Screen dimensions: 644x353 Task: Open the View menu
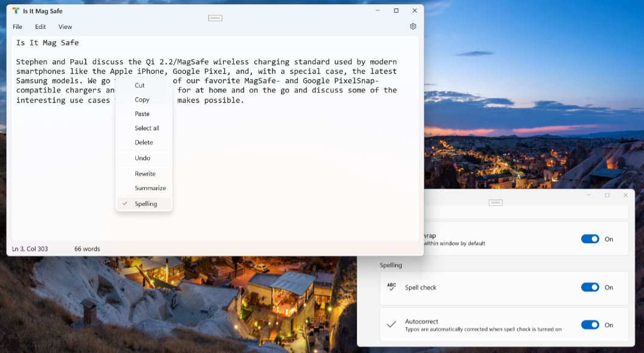tap(65, 27)
